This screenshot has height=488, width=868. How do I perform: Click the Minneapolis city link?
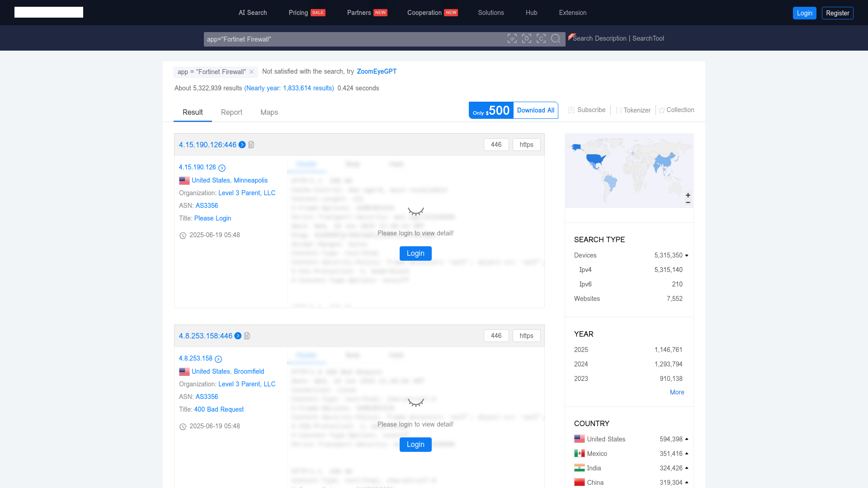[x=250, y=180]
